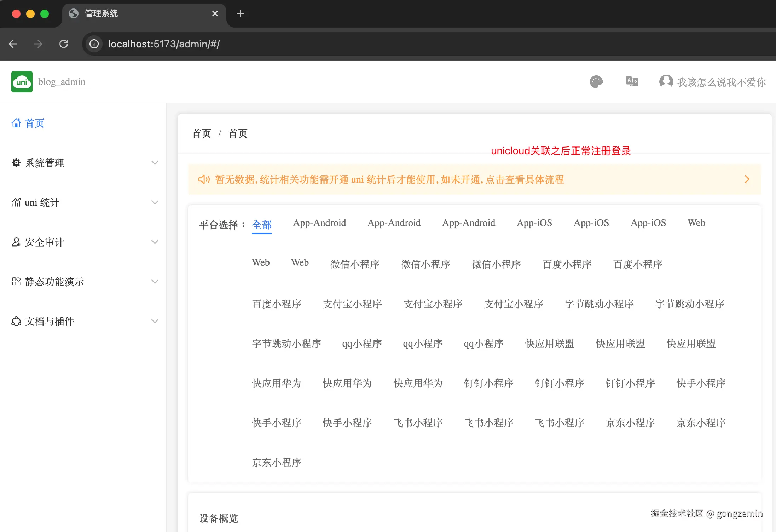Expand the 系统管理 menu chevron

[x=155, y=163]
